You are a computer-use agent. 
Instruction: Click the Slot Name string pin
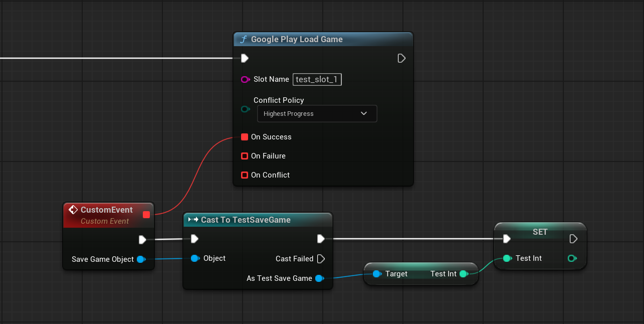245,79
